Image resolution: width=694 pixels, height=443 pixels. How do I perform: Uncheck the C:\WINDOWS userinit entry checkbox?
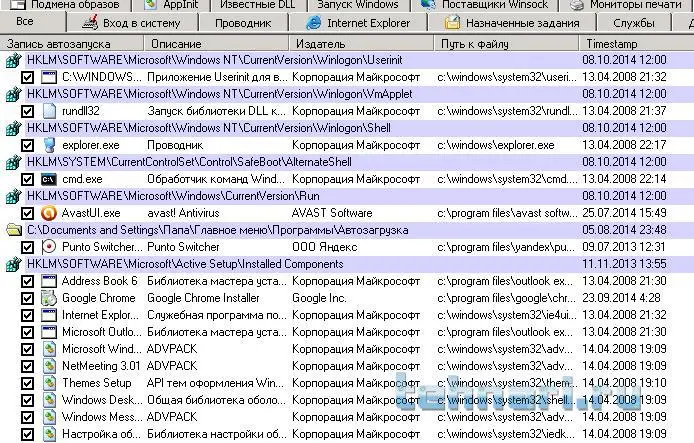click(x=27, y=77)
